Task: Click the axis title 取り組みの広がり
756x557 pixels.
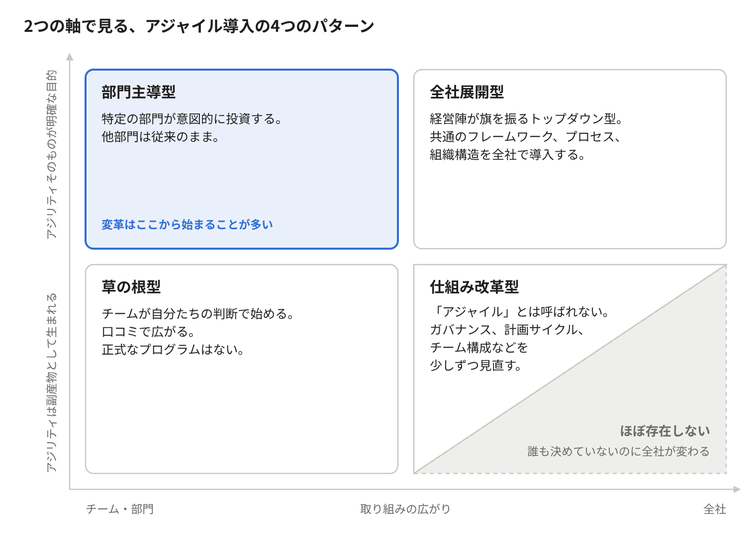Action: pos(405,509)
